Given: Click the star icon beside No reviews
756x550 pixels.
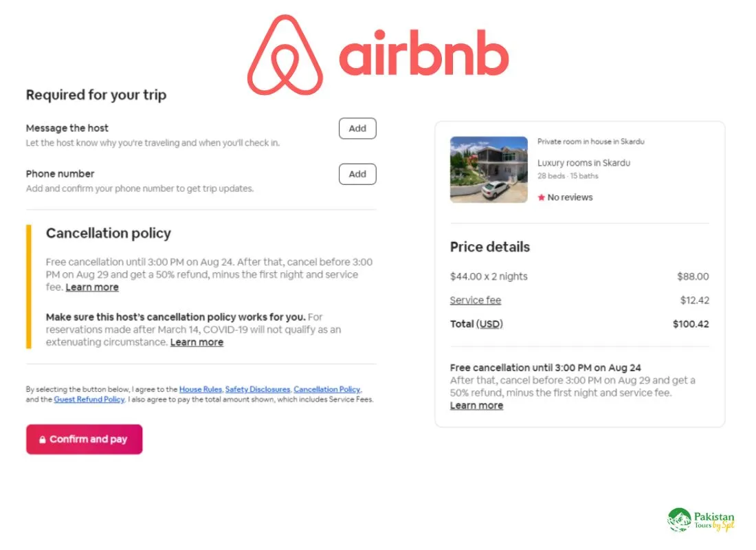Looking at the screenshot, I should coord(543,197).
